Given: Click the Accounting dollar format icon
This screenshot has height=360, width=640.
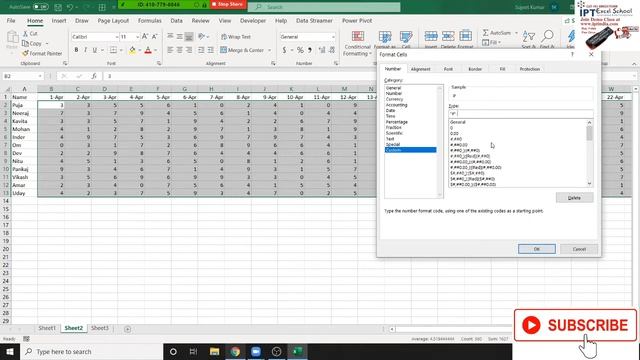Looking at the screenshot, I should tap(284, 50).
